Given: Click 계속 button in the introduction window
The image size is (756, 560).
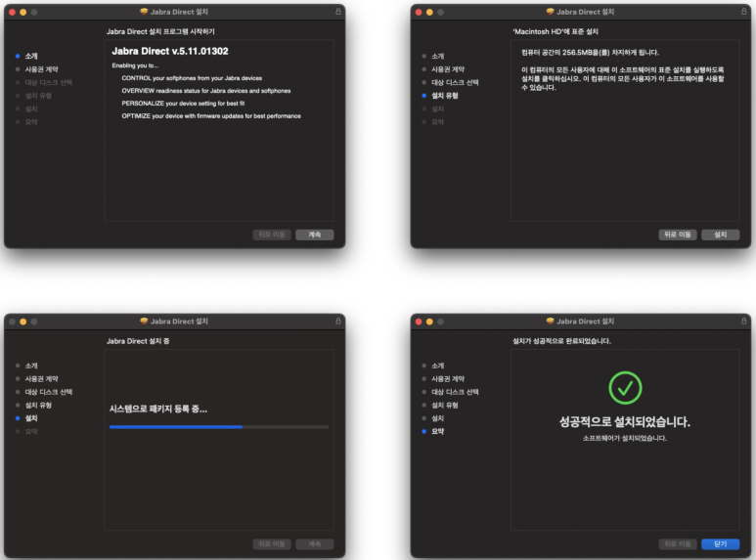Looking at the screenshot, I should [314, 235].
